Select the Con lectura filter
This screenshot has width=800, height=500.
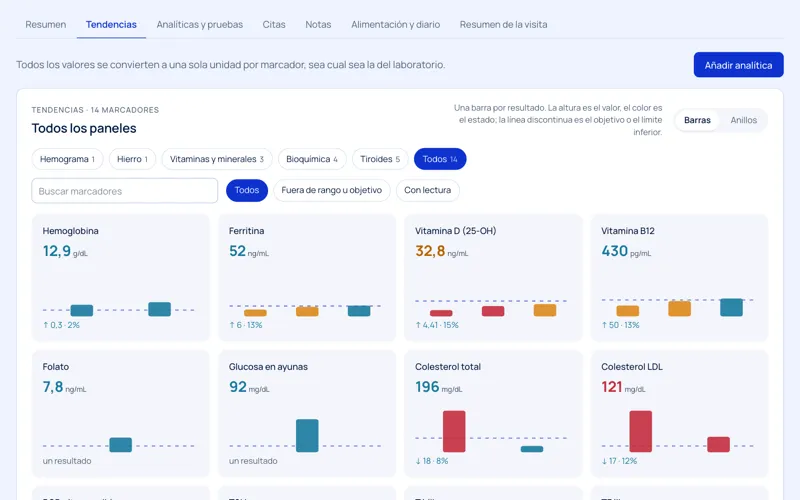click(428, 190)
